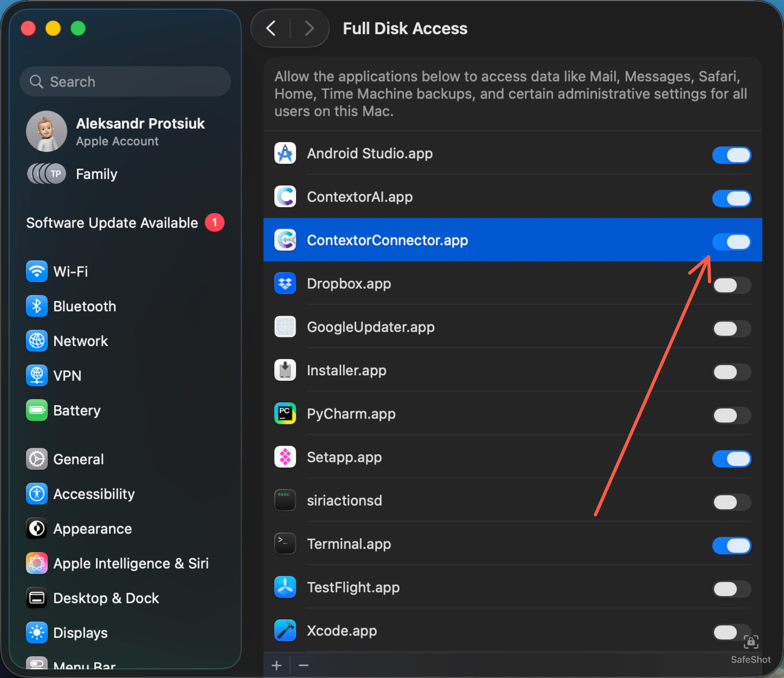This screenshot has width=784, height=678.
Task: Click the Appearance sidebar icon
Action: point(37,529)
